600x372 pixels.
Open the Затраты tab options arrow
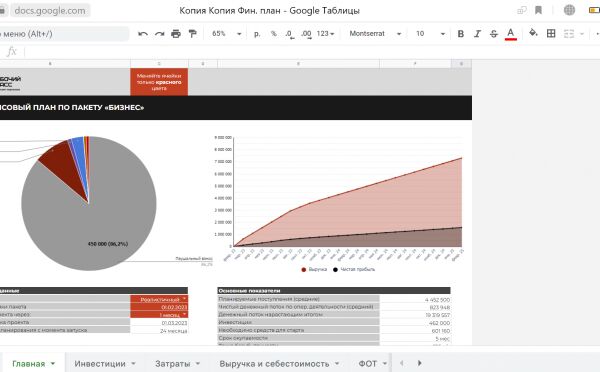click(198, 363)
